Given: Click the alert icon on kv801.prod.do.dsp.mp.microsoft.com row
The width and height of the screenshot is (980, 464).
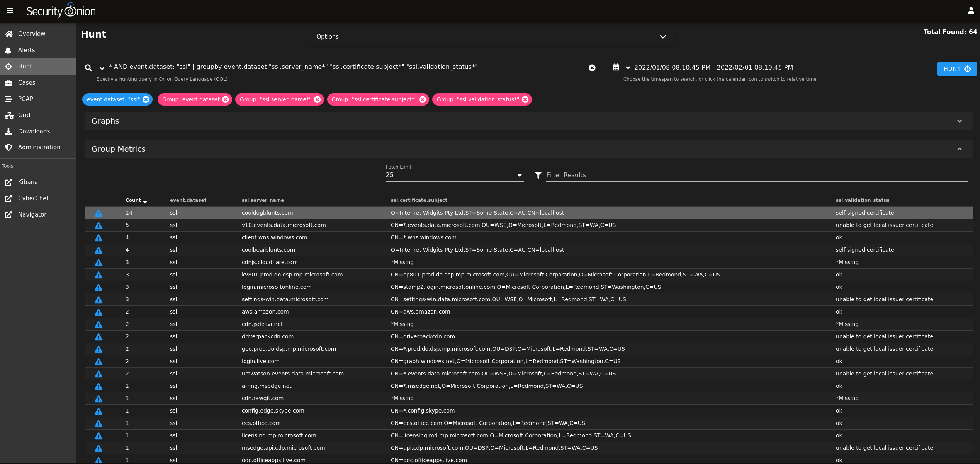Looking at the screenshot, I should tap(99, 275).
